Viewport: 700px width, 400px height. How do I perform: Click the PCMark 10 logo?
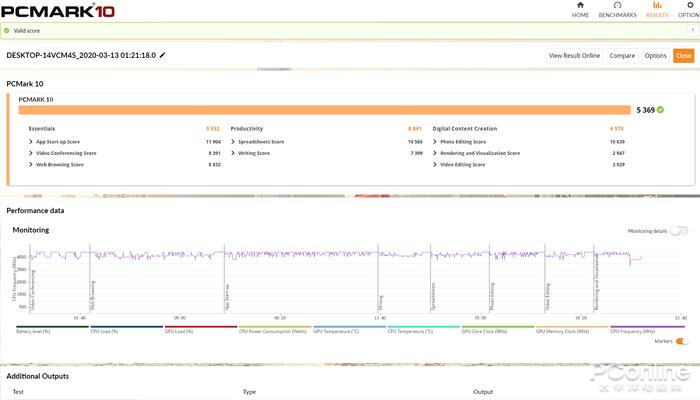(x=58, y=11)
